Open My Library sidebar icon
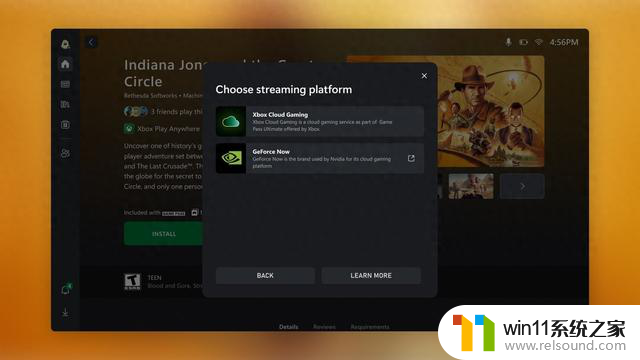This screenshot has width=640, height=360. (65, 104)
